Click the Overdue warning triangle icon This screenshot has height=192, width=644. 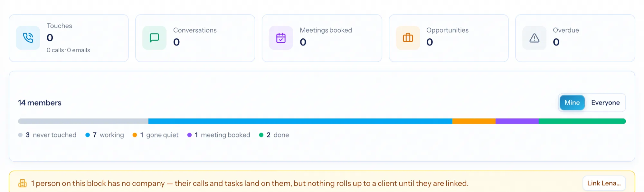click(535, 38)
